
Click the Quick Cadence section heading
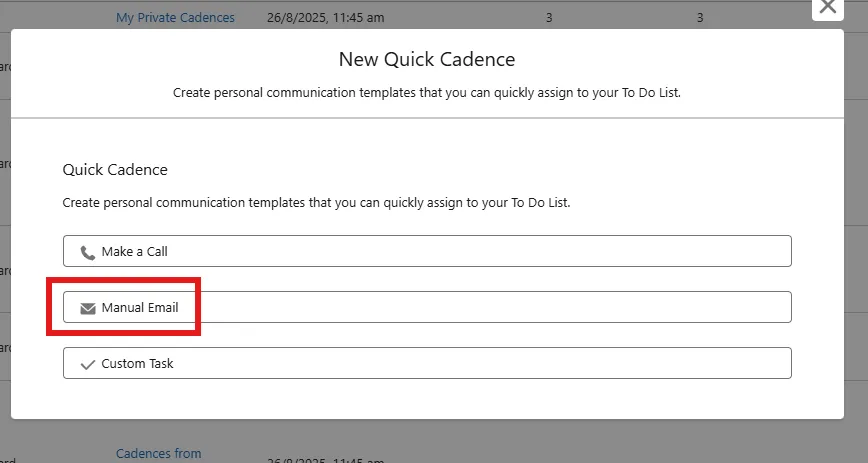115,170
